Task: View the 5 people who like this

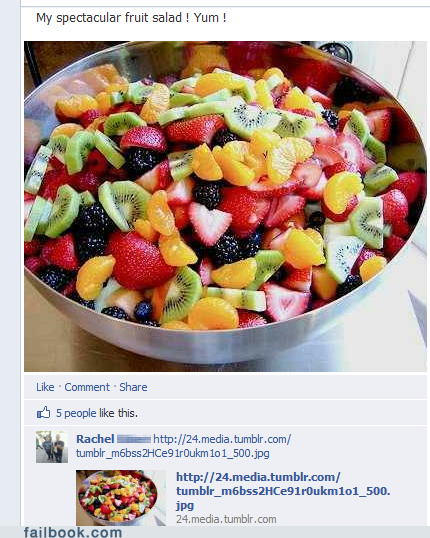Action: [97, 413]
